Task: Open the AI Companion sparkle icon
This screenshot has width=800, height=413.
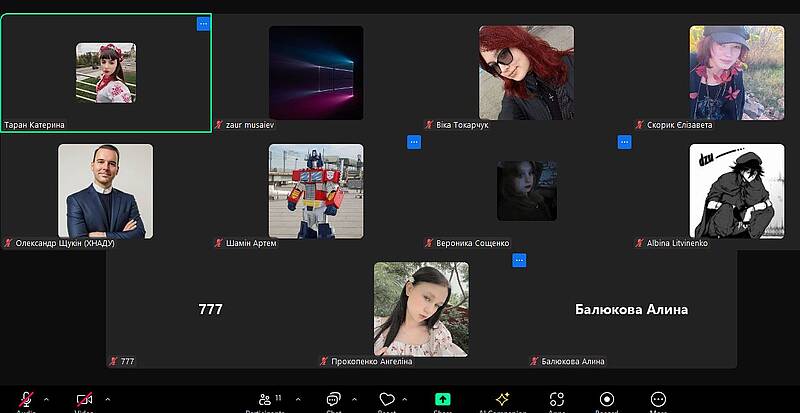Action: point(503,399)
